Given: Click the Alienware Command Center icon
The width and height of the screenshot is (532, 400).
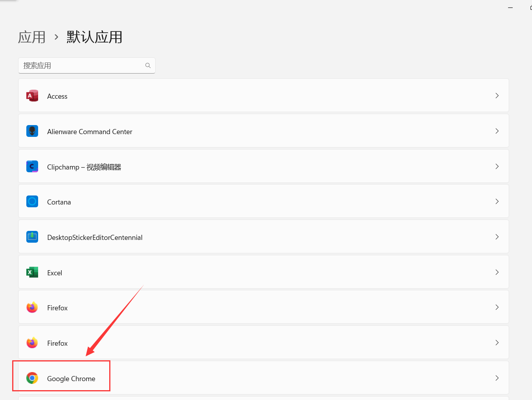Looking at the screenshot, I should coord(32,131).
